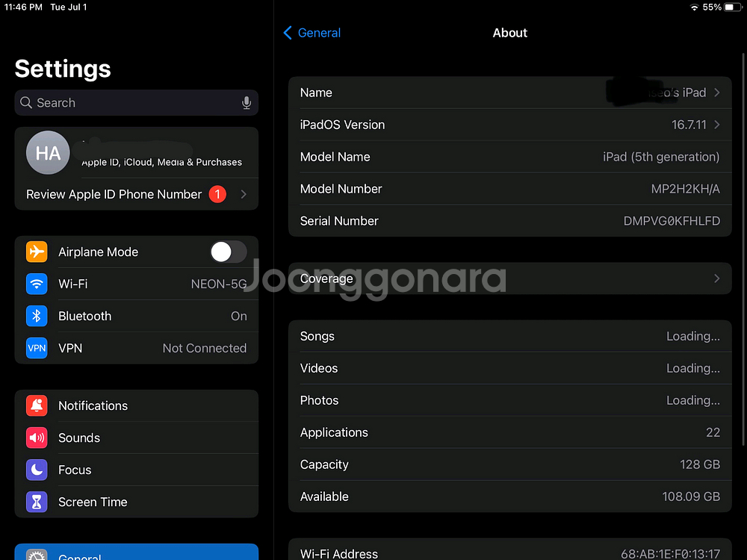Tap the NEON-5G network name
The height and width of the screenshot is (560, 747).
click(x=219, y=284)
